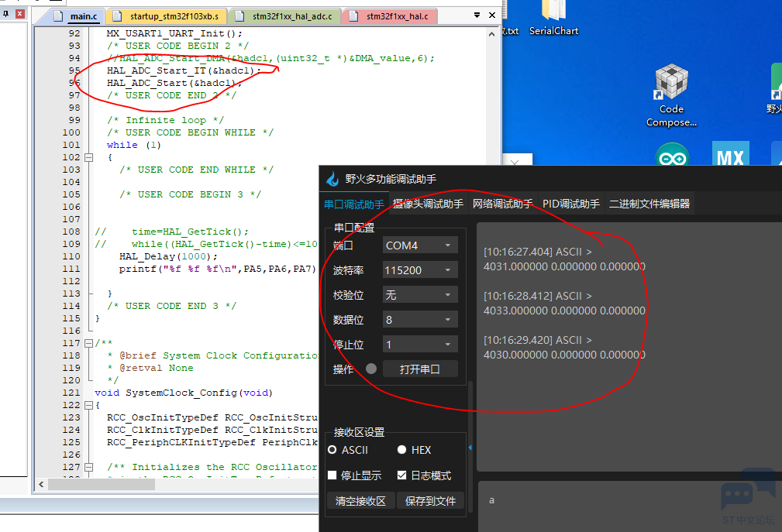Switch to the main.c editor tab

click(x=77, y=16)
